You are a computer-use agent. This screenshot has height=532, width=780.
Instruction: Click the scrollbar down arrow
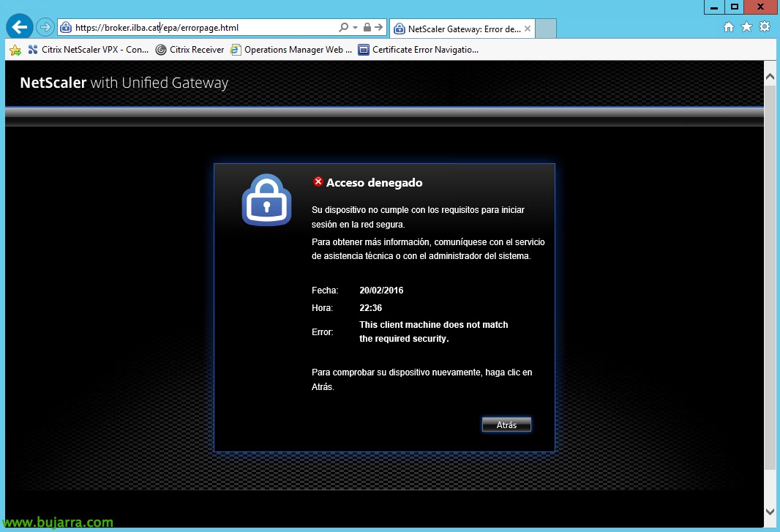coord(770,512)
